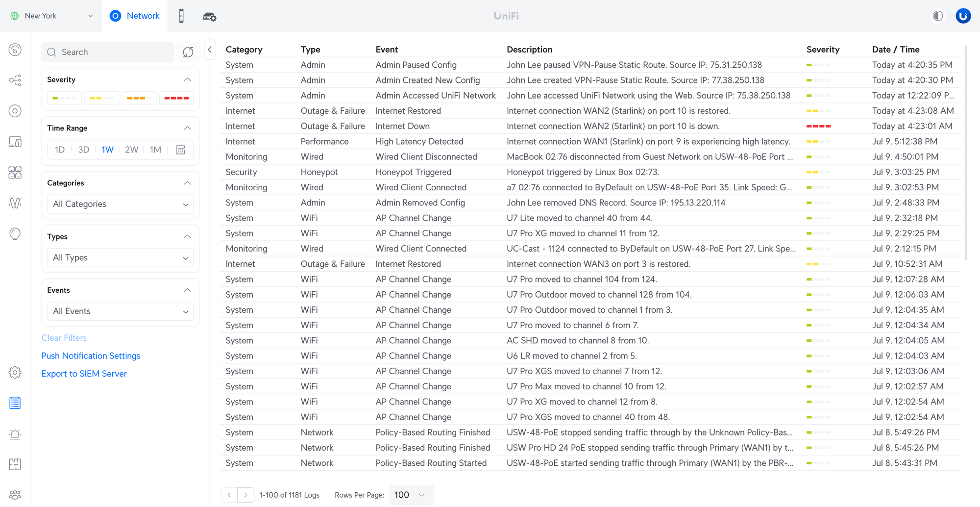Open the admins users icon in sidebar
The image size is (980, 507).
[x=15, y=495]
